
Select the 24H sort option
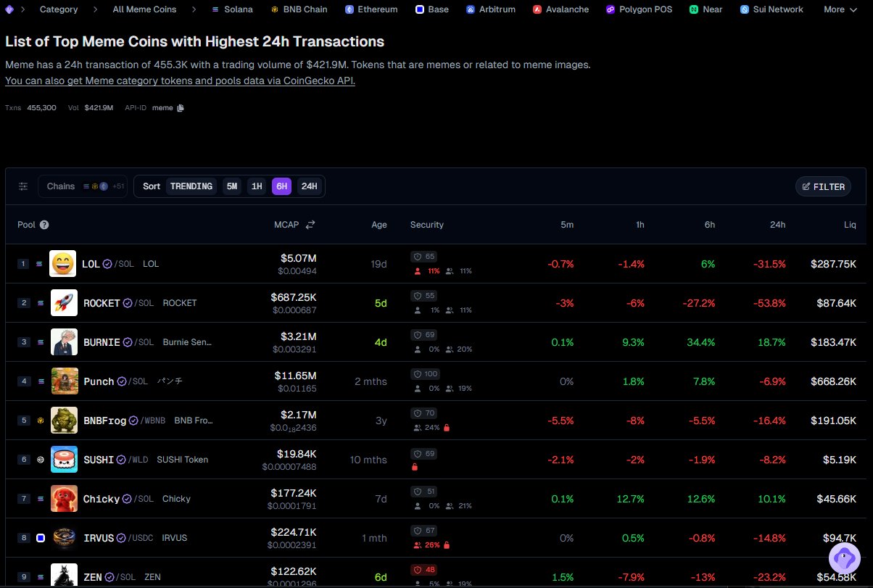[309, 186]
